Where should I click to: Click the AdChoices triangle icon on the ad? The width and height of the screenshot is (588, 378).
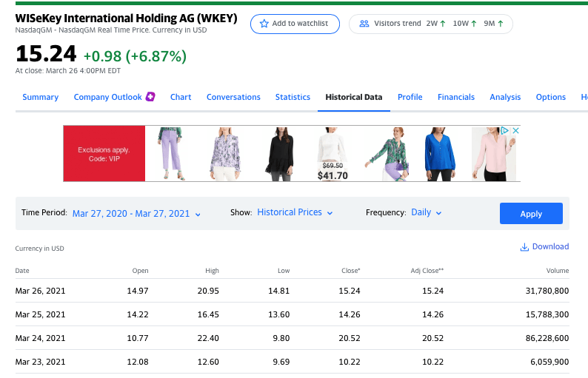[505, 130]
